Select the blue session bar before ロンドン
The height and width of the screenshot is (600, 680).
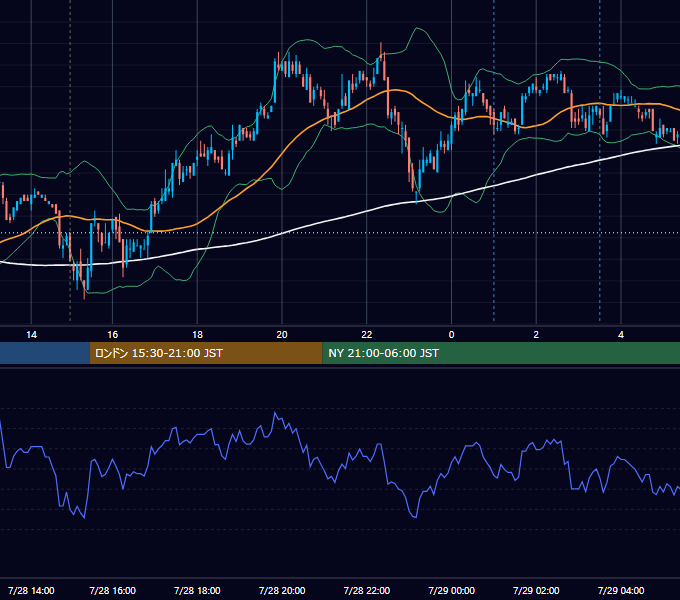pyautogui.click(x=45, y=353)
